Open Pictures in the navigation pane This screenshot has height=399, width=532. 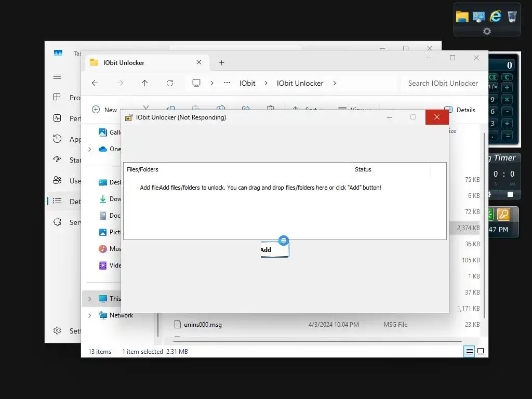click(x=109, y=232)
